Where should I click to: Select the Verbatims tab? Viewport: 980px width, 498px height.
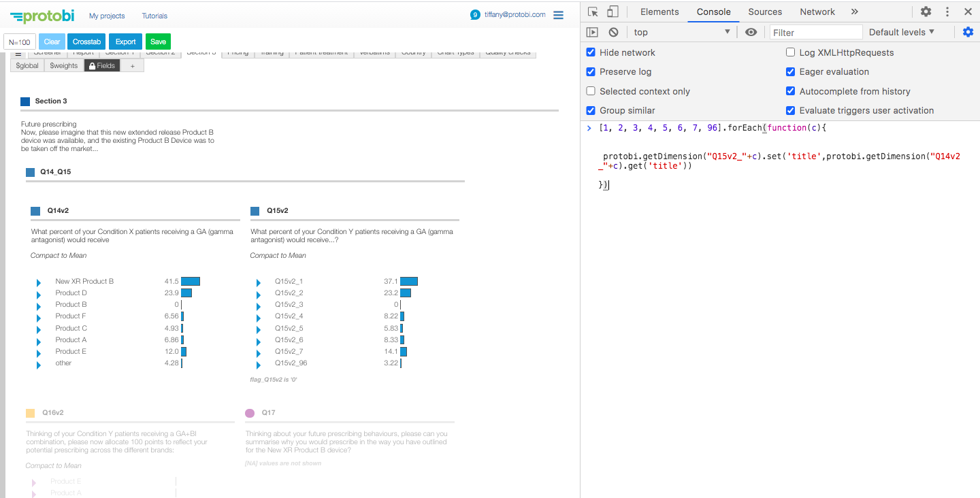tap(374, 51)
